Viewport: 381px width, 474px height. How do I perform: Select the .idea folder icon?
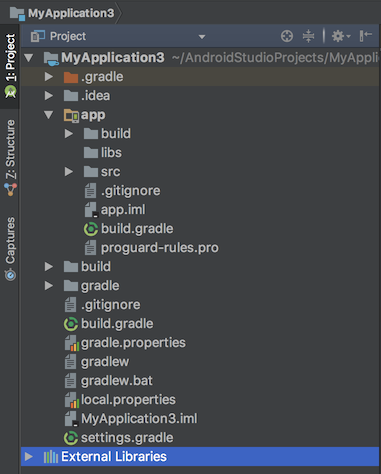pyautogui.click(x=71, y=96)
